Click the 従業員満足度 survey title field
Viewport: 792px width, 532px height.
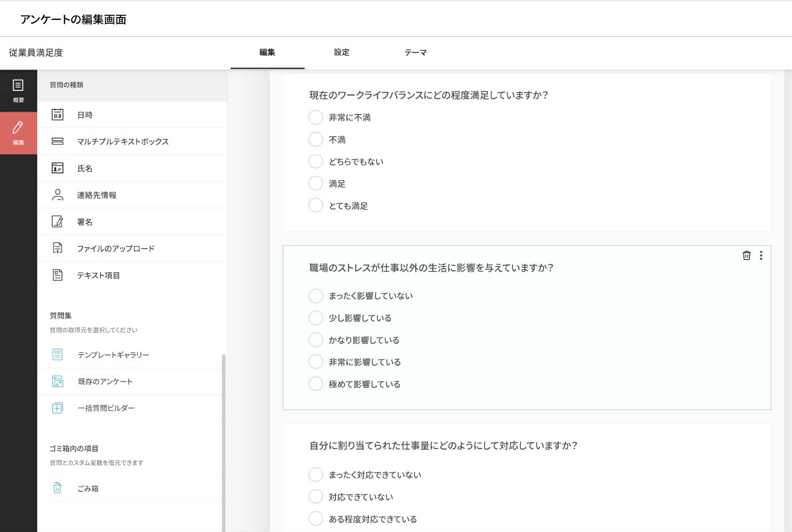point(36,53)
